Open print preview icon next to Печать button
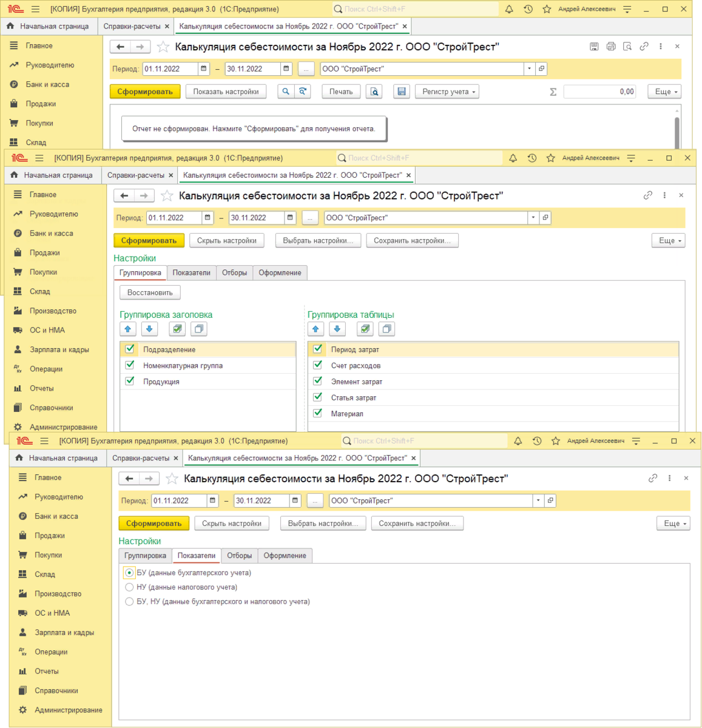The height and width of the screenshot is (728, 702). click(x=375, y=92)
